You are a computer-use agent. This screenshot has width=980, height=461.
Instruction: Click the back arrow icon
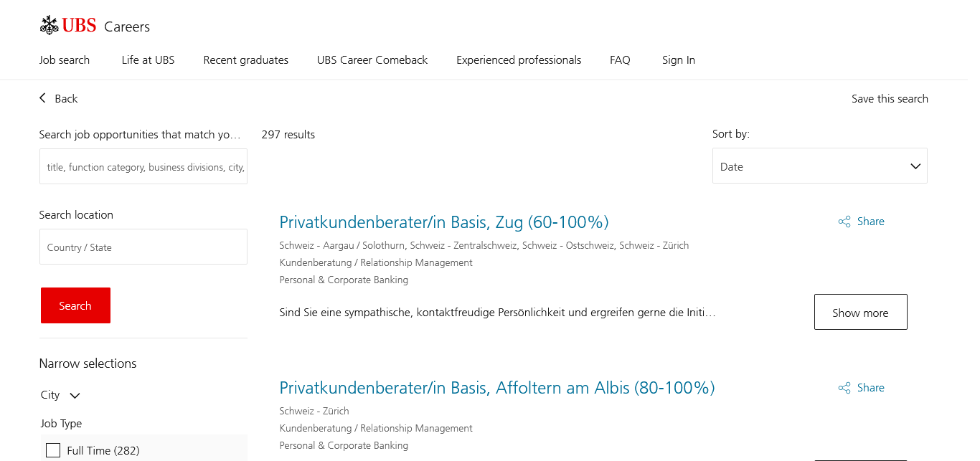42,98
